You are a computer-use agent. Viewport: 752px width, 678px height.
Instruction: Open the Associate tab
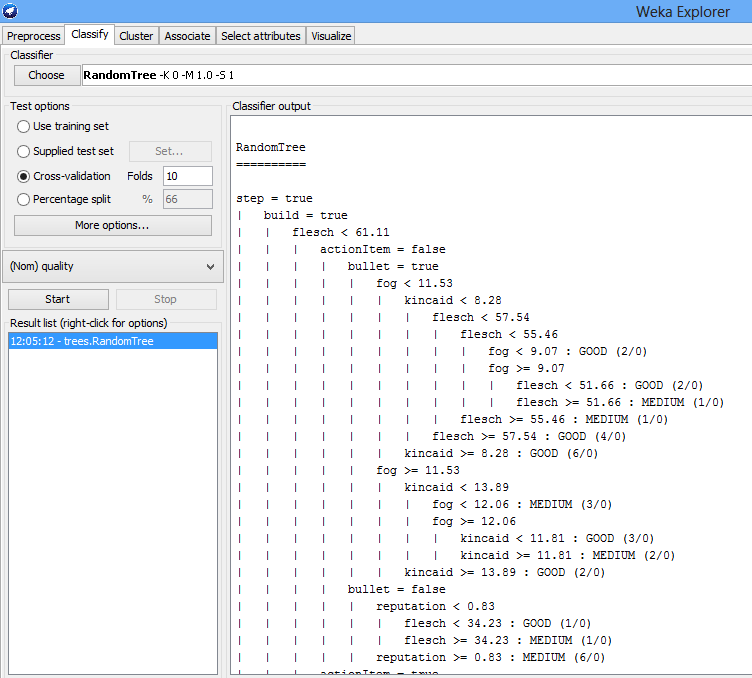click(x=187, y=36)
